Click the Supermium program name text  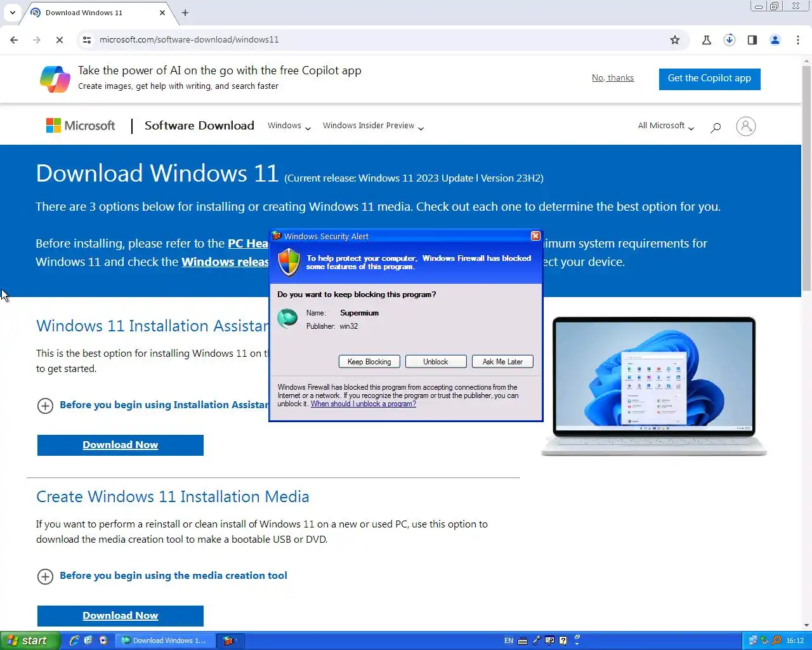click(359, 313)
